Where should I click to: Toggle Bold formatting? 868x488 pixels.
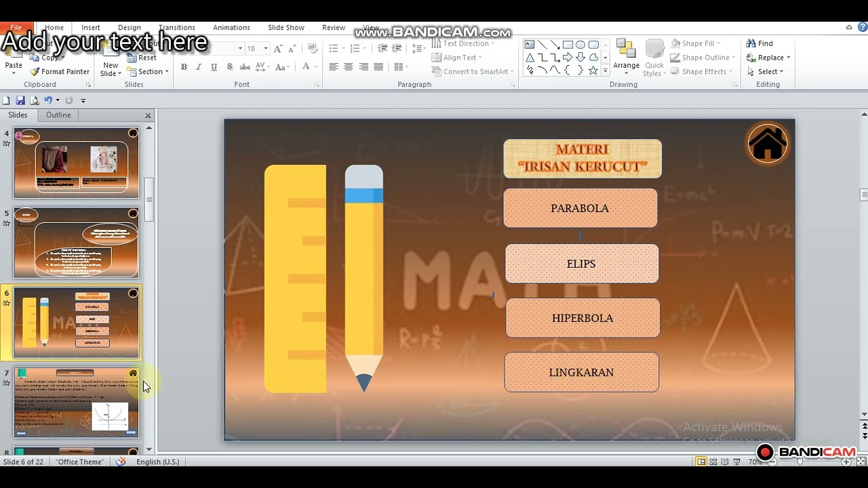(184, 66)
